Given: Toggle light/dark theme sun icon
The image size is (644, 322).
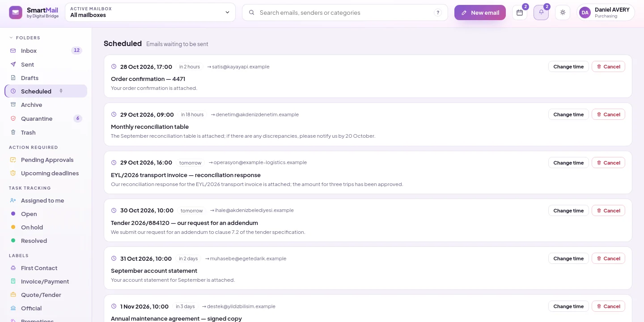Looking at the screenshot, I should (563, 13).
